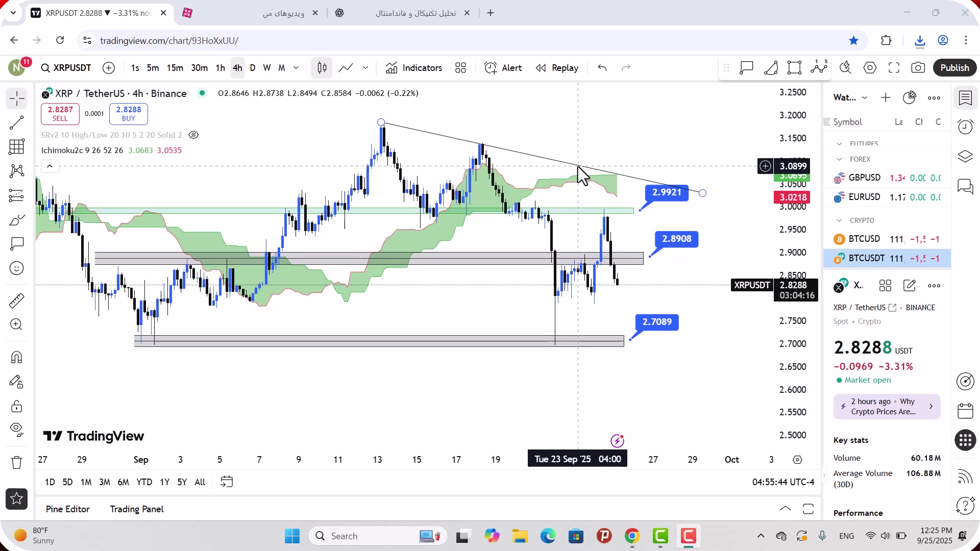Select the YTD date range
Image resolution: width=980 pixels, height=551 pixels.
click(x=144, y=482)
